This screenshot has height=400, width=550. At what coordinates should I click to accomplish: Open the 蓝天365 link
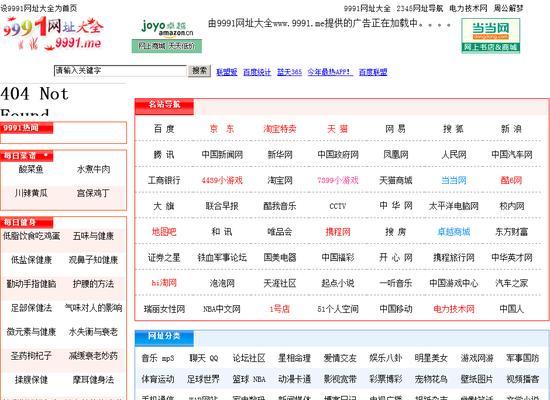[289, 72]
